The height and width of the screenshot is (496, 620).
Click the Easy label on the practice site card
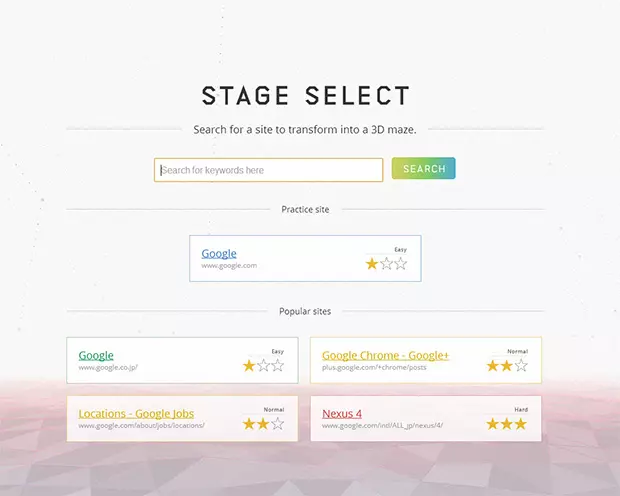coord(400,250)
